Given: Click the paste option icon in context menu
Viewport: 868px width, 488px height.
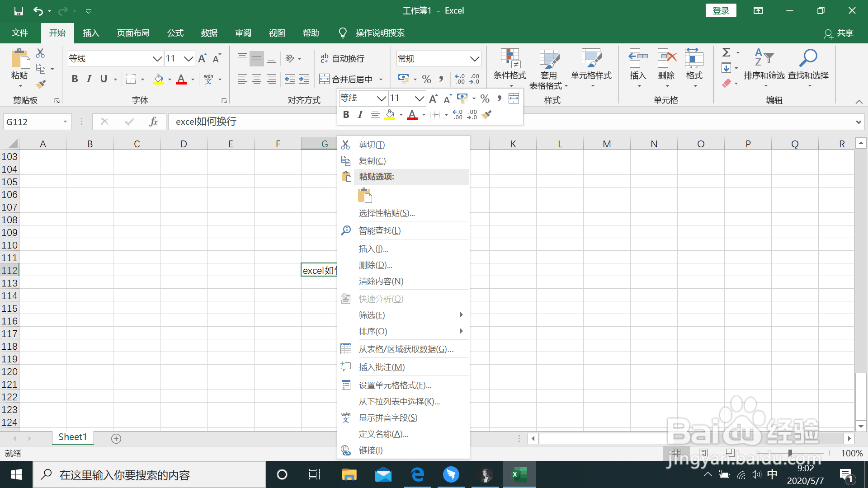Looking at the screenshot, I should click(x=365, y=195).
